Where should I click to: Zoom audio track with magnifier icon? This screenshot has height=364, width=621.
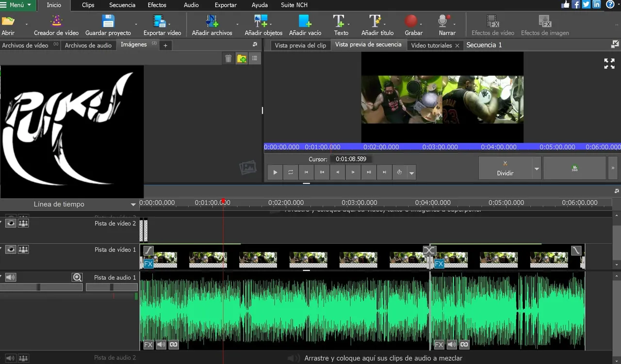(77, 277)
